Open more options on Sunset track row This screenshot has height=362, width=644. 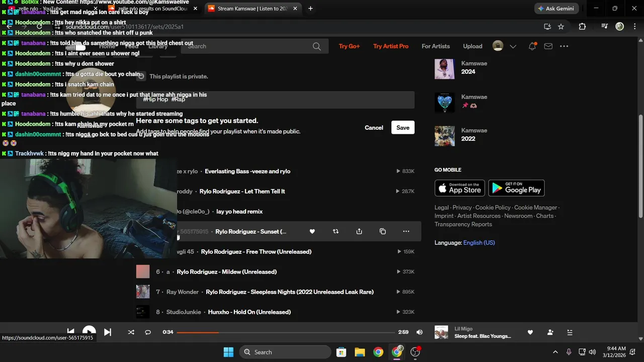point(406,231)
